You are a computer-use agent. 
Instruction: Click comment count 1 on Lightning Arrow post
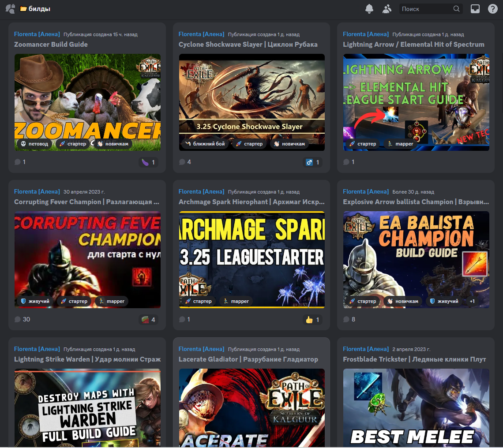349,162
